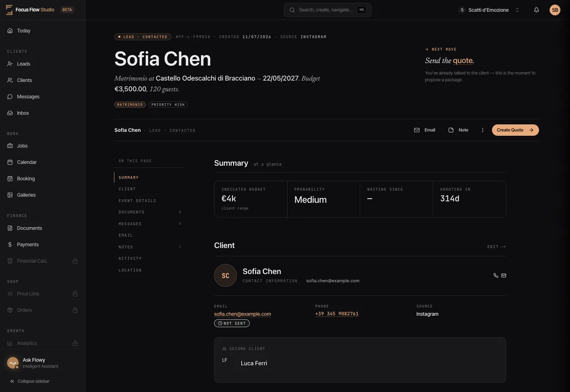The image size is (570, 392).
Task: Click the envelope icon beside Sofia Chen
Action: [x=504, y=275]
